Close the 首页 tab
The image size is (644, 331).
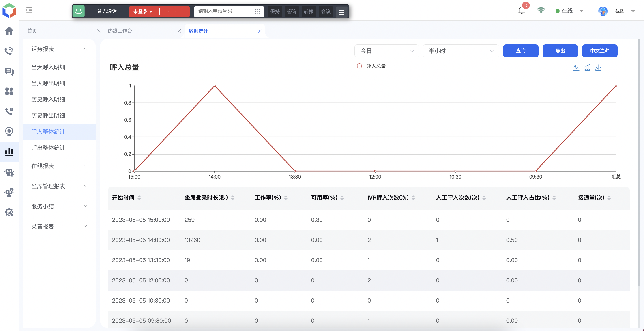99,31
